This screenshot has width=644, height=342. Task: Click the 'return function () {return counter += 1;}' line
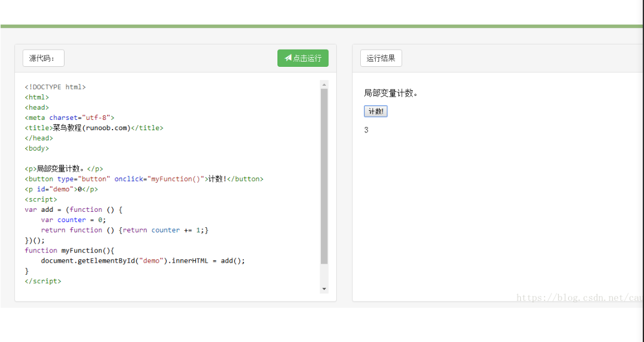[x=125, y=230]
